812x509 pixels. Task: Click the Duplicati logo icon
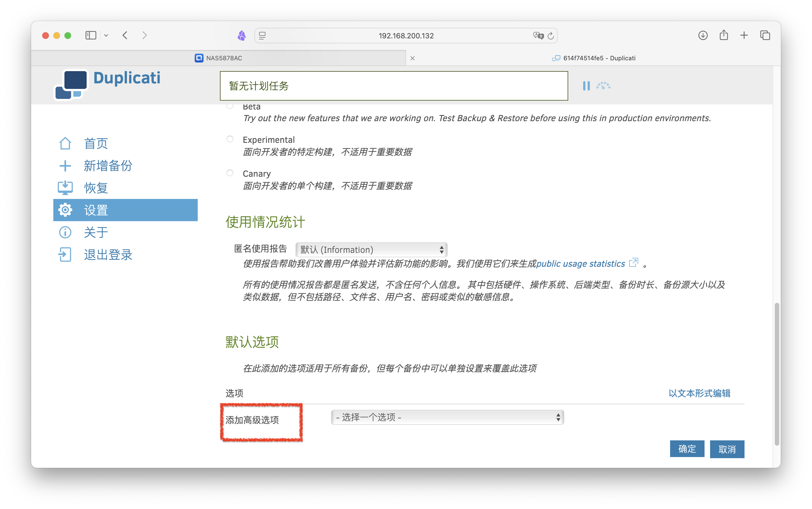tap(71, 84)
